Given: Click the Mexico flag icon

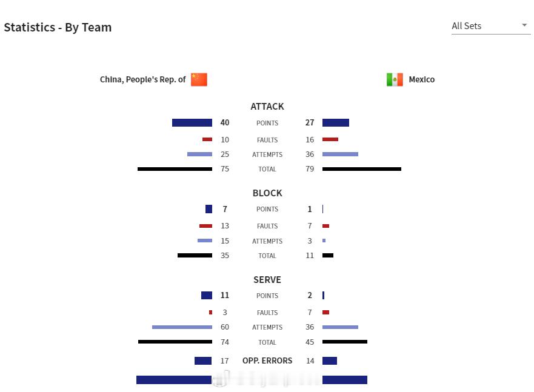Looking at the screenshot, I should (x=395, y=79).
